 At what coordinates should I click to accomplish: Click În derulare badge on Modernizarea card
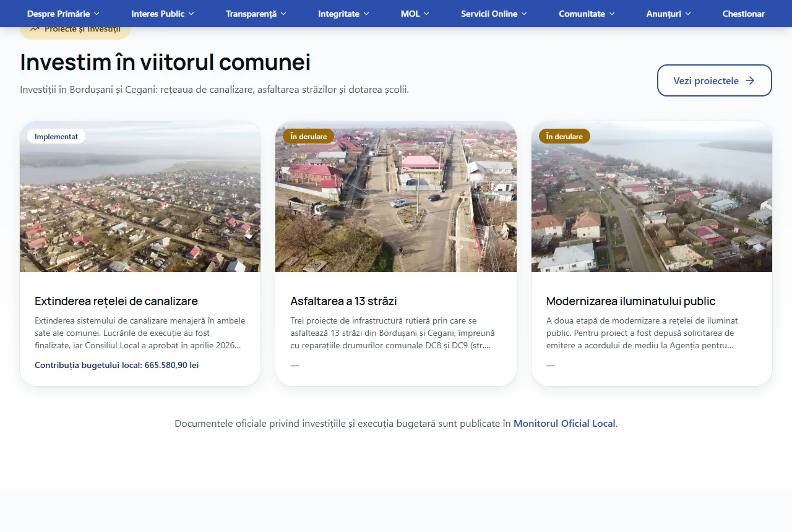tap(564, 136)
